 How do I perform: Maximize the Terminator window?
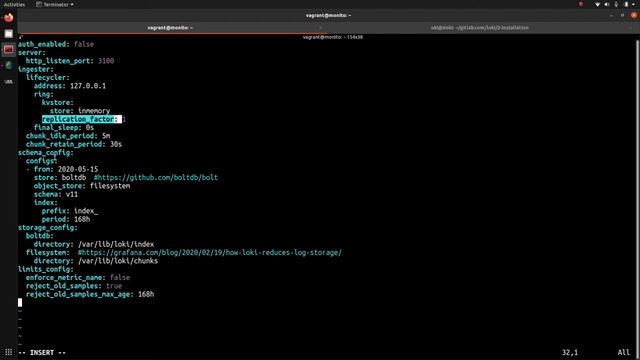(622, 16)
